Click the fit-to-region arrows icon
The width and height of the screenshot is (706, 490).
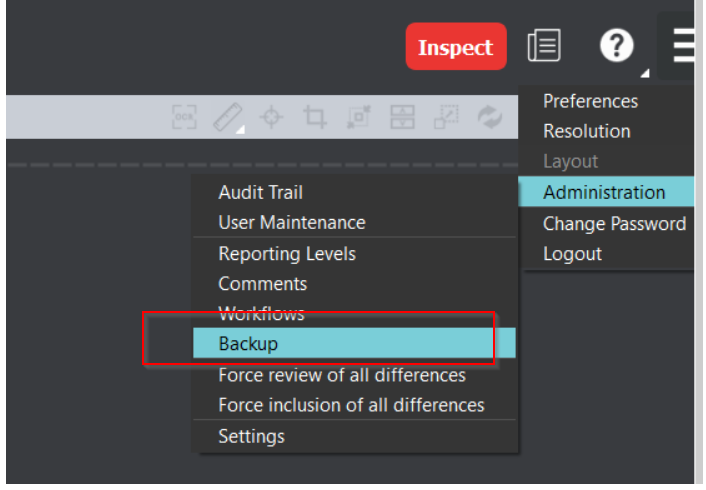359,117
